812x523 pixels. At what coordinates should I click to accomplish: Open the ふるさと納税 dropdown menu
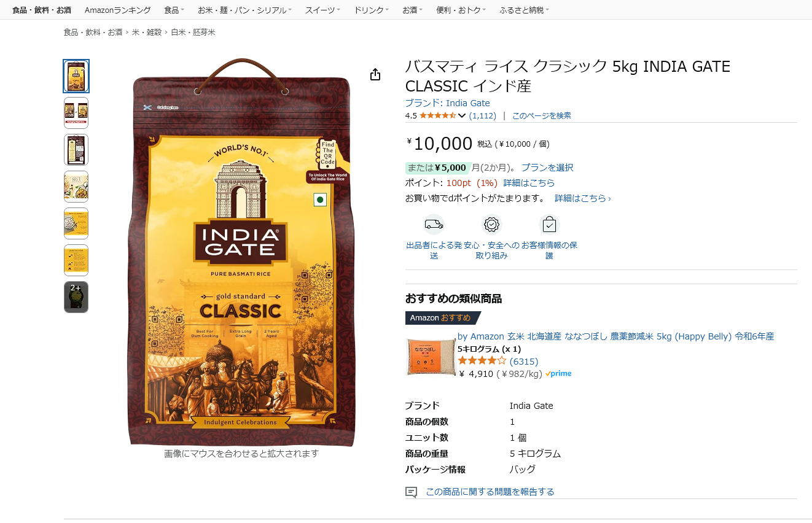coord(524,10)
